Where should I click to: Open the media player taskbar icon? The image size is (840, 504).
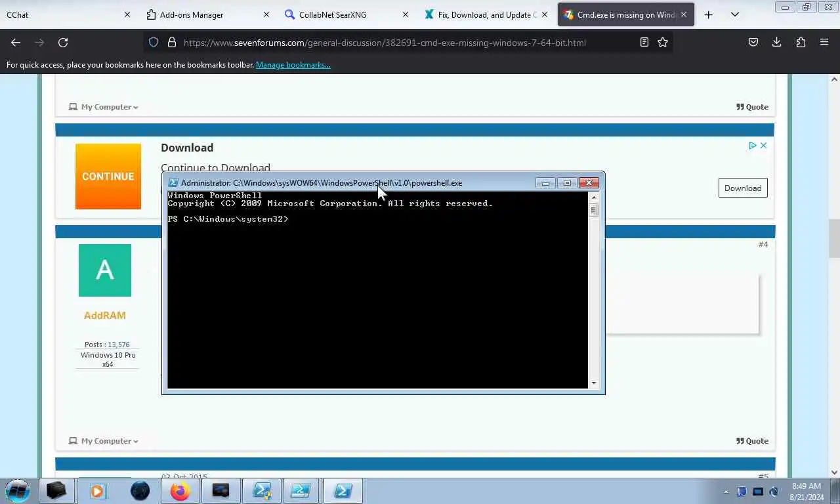pyautogui.click(x=97, y=491)
